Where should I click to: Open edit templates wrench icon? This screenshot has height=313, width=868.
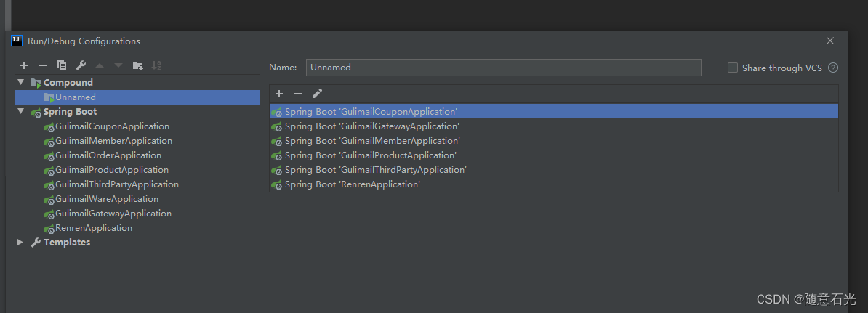(81, 65)
